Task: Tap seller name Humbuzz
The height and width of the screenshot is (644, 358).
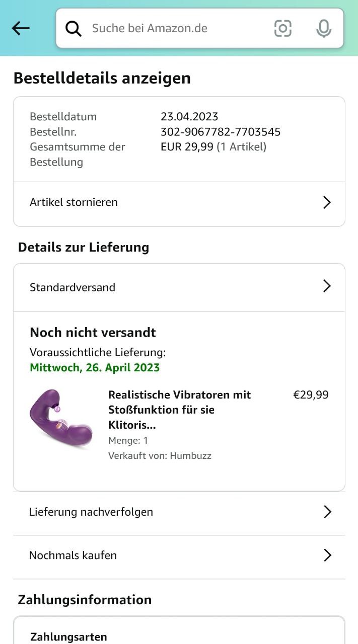Action: click(190, 456)
